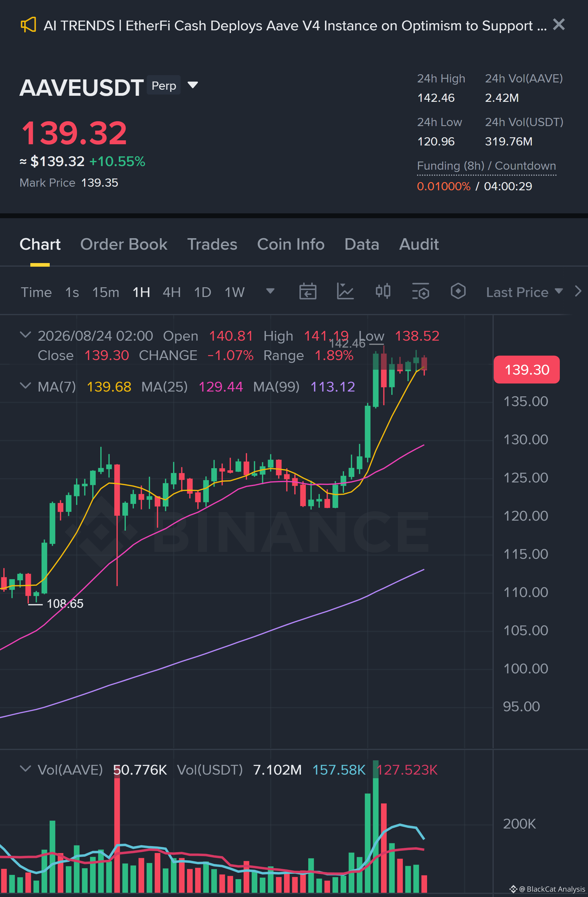
Task: Open the AAVEUSDT pair selector dropdown
Action: (x=192, y=85)
